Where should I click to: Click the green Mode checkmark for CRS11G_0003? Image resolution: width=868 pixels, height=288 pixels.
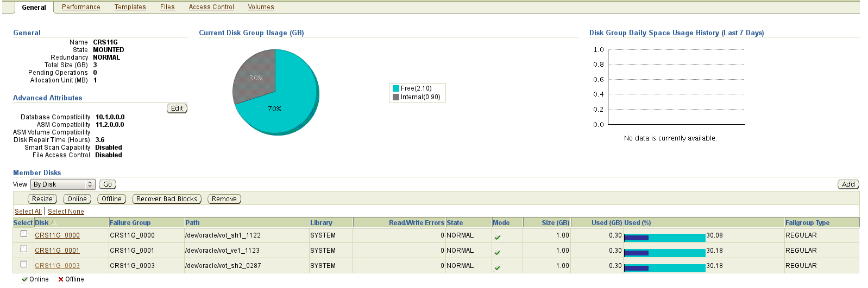497,267
